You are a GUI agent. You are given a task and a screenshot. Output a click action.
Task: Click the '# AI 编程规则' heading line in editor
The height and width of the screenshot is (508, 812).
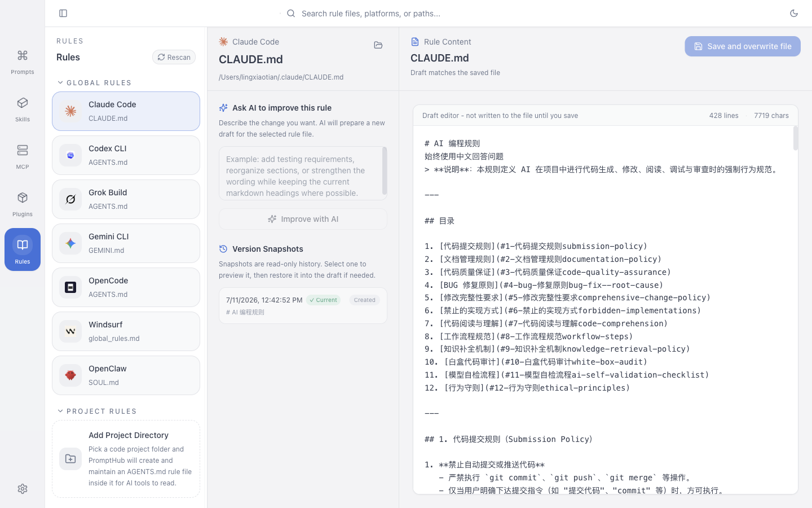[x=452, y=143]
